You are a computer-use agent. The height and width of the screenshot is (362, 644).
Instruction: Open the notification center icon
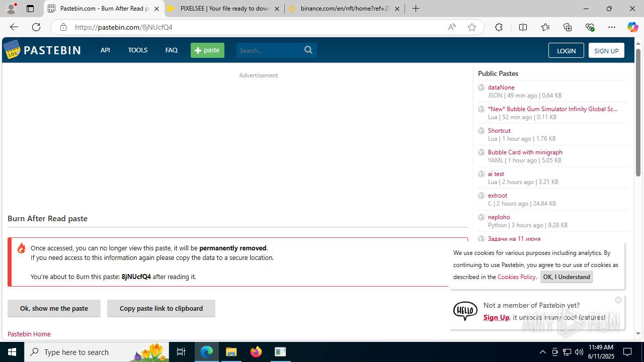pos(627,352)
